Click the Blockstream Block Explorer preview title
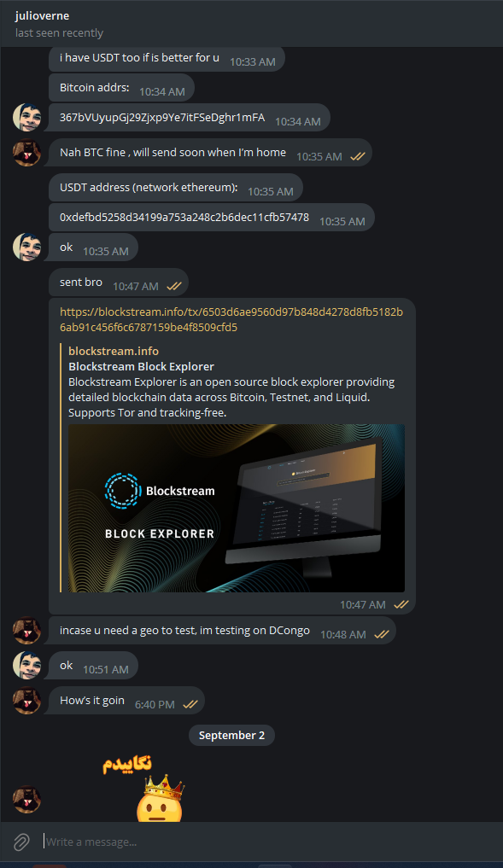503x868 pixels. pyautogui.click(x=141, y=366)
